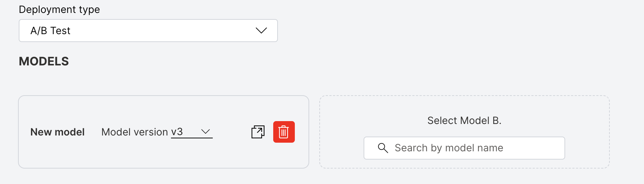Click the red delete button

click(x=284, y=132)
